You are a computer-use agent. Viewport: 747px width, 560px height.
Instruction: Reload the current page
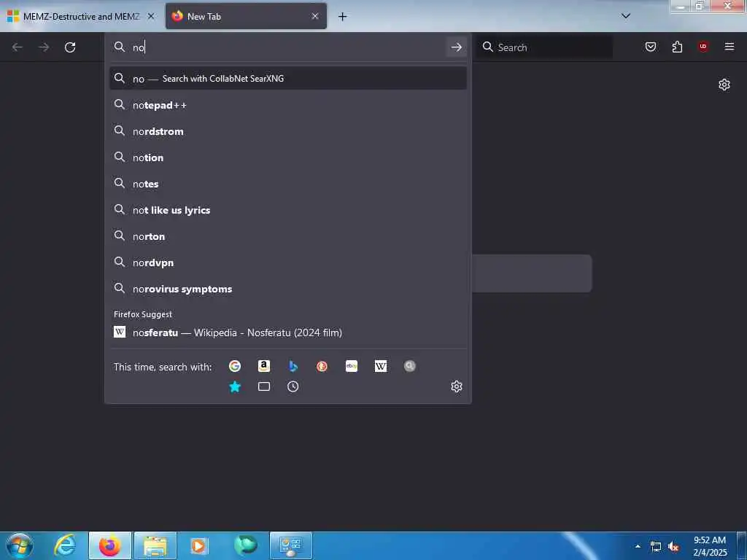70,47
